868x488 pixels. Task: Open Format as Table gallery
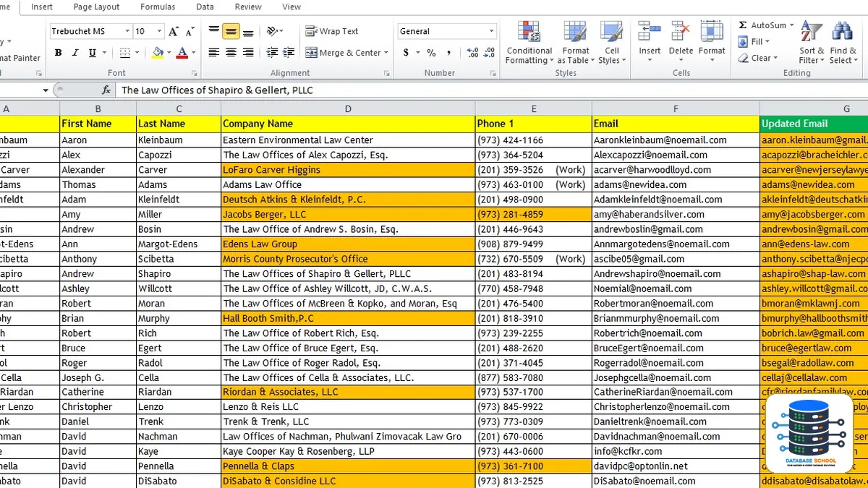click(576, 43)
